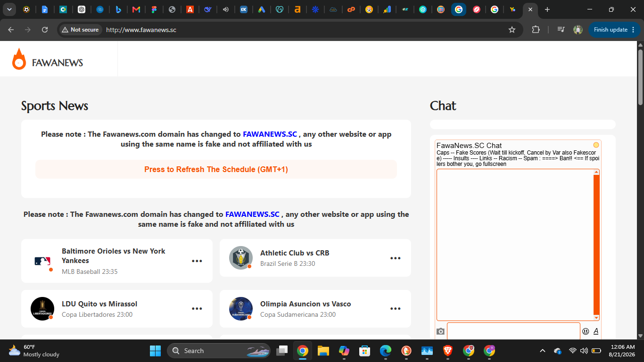Expand options for Athletic Club vs CRB
The image size is (644, 362).
(396, 258)
